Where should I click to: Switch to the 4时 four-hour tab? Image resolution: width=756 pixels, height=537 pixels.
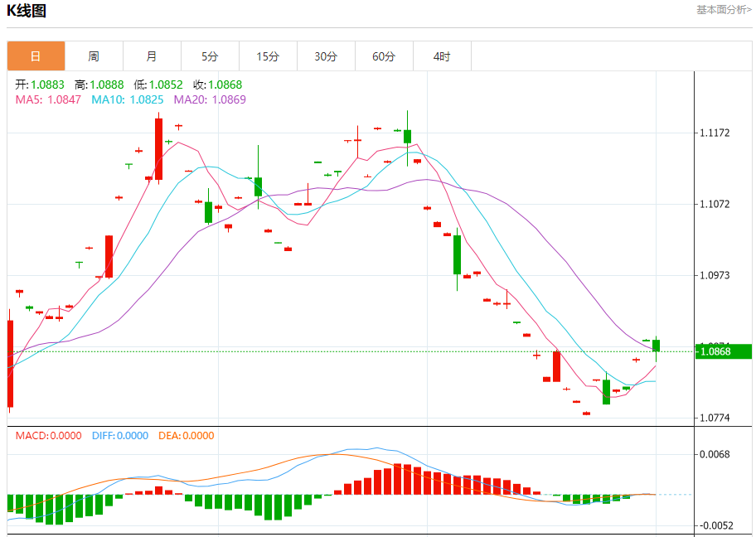442,56
